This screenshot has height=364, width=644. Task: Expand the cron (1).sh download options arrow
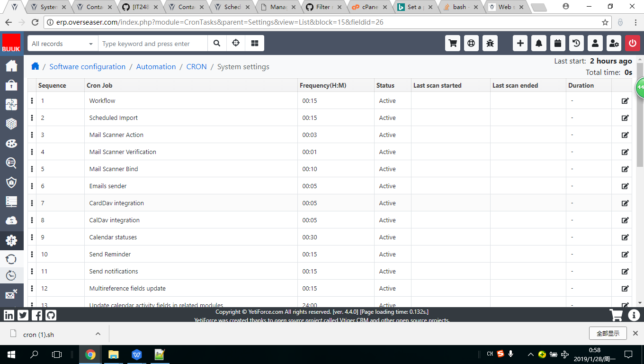click(98, 334)
